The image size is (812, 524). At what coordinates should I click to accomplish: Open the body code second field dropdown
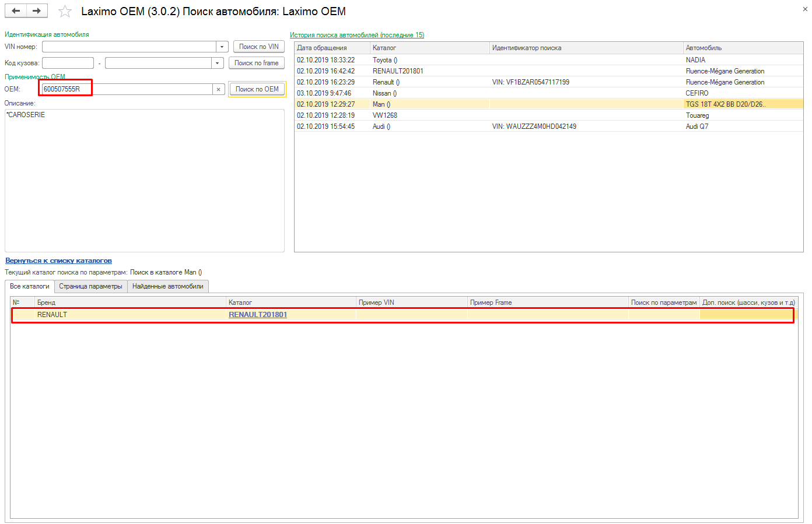pyautogui.click(x=218, y=63)
